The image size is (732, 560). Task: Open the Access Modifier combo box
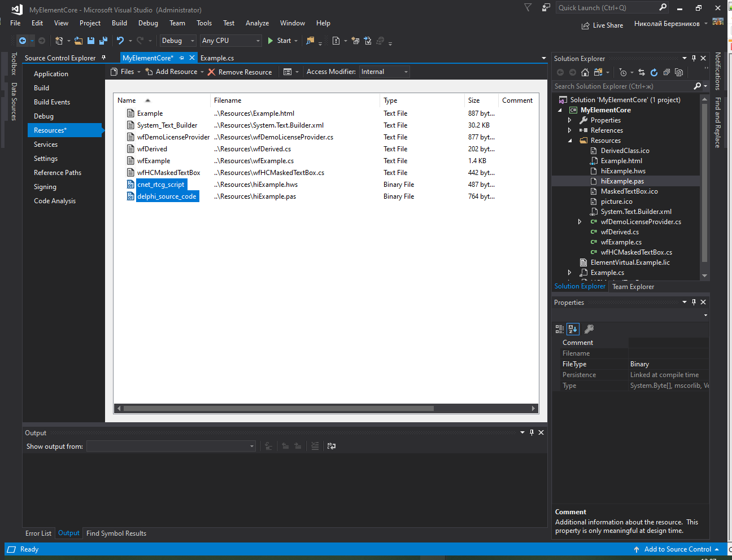[384, 72]
